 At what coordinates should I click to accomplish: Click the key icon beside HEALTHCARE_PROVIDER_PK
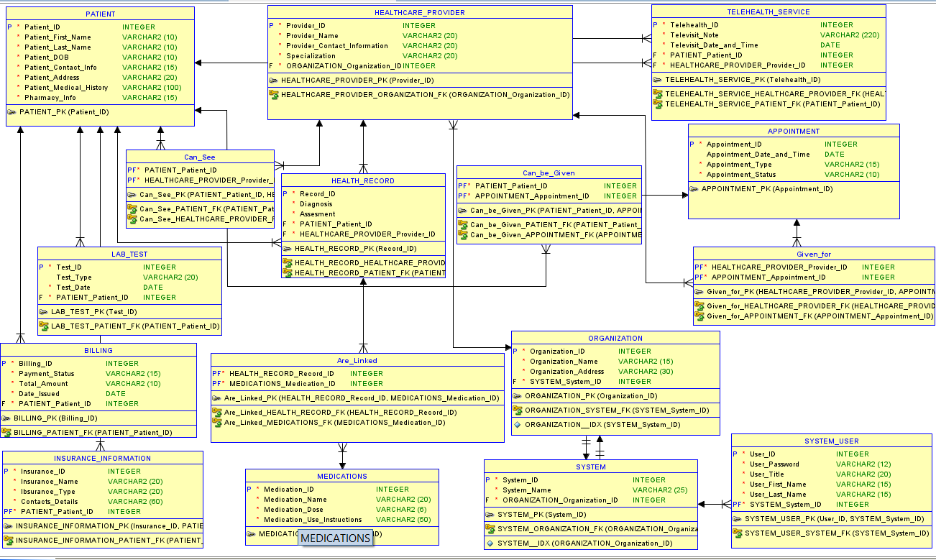coord(273,80)
